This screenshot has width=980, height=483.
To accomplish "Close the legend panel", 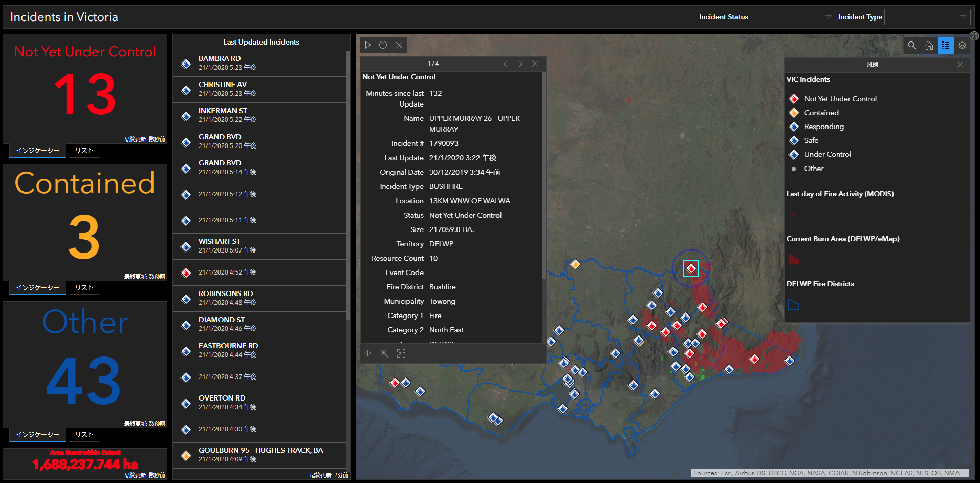I will point(960,65).
